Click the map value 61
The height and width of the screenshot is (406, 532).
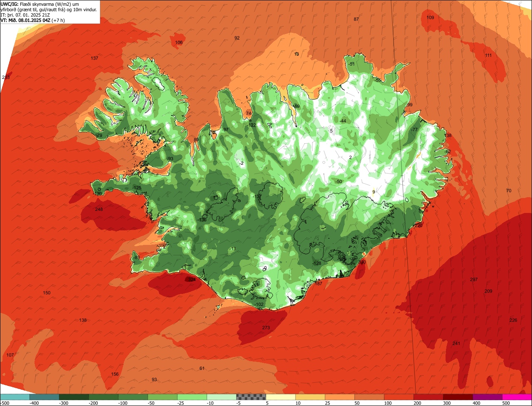tap(202, 368)
